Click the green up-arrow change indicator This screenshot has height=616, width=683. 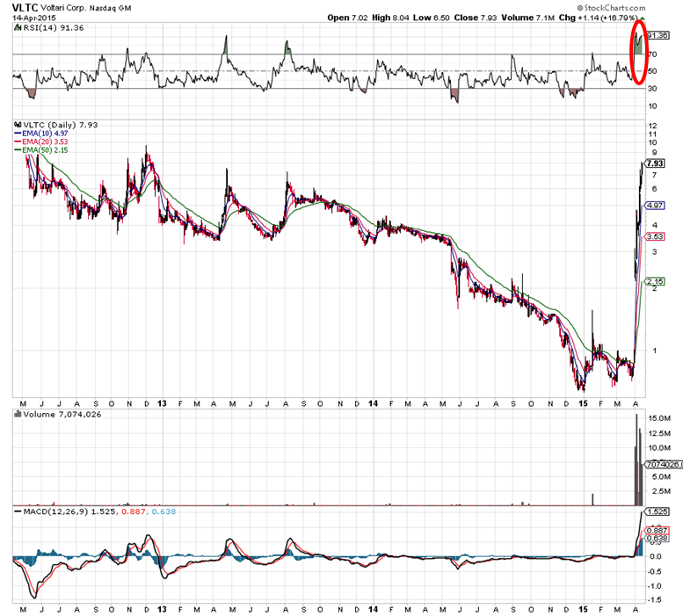point(642,18)
